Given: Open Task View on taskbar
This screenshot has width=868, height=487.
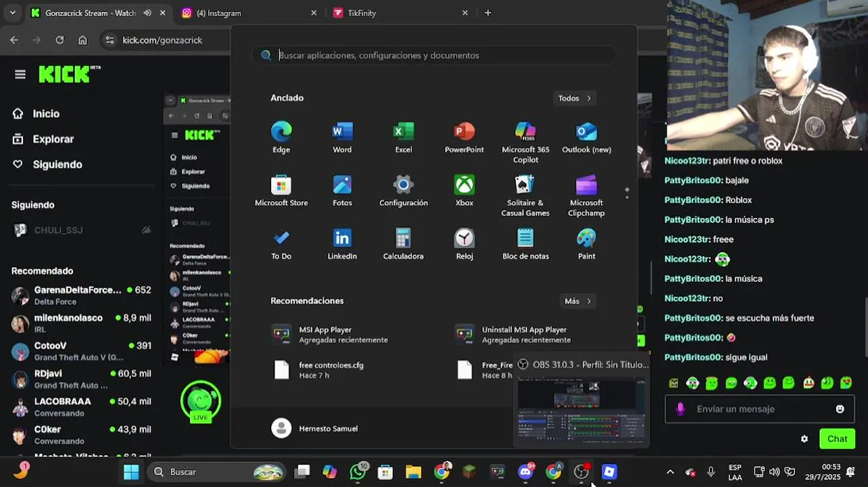Looking at the screenshot, I should pyautogui.click(x=302, y=472).
